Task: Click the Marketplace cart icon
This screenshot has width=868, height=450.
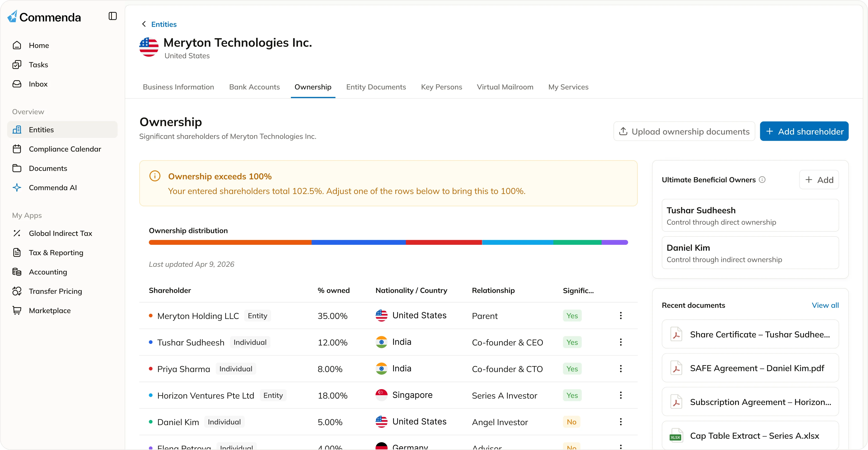Action: (17, 310)
